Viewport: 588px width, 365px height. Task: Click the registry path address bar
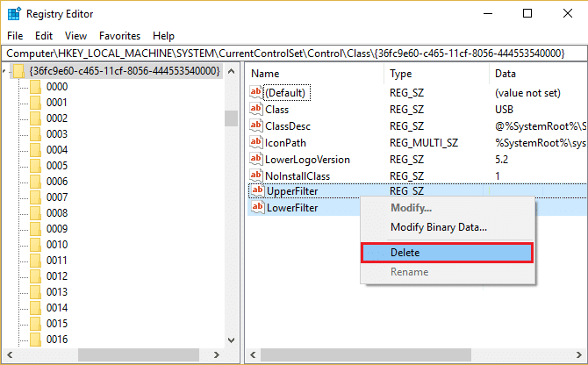coord(290,54)
